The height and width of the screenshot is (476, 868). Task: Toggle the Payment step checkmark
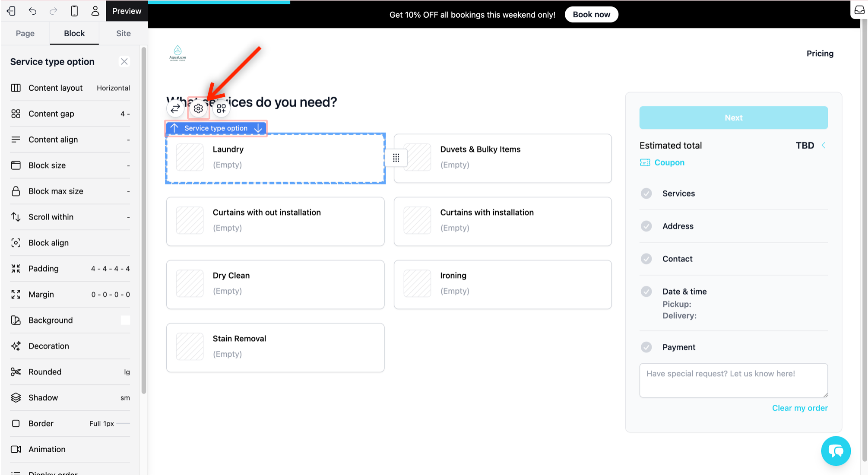click(x=646, y=347)
